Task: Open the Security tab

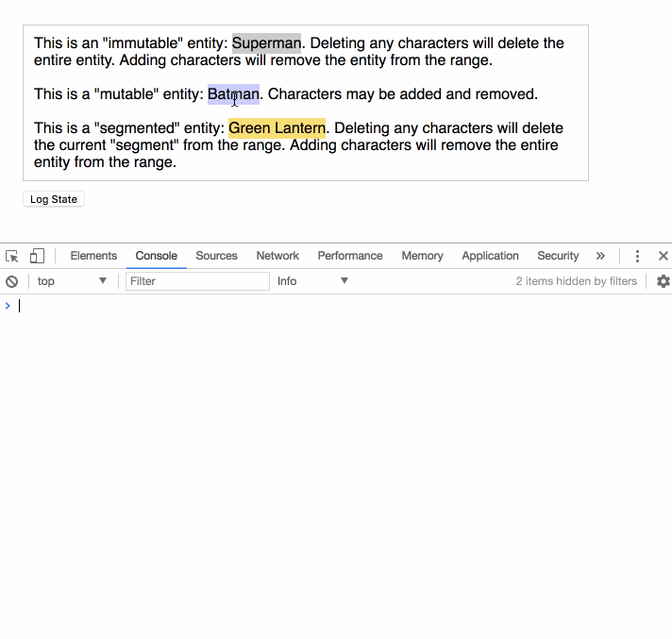Action: pos(558,256)
